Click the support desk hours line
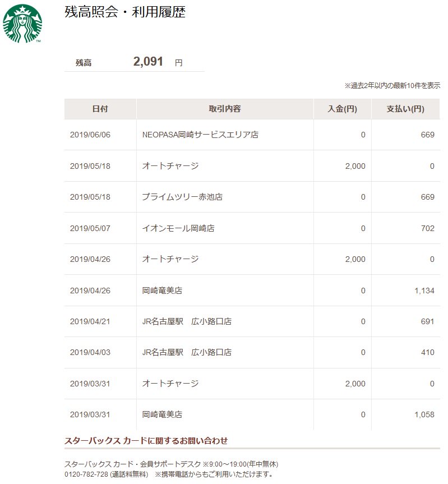Viewport: 448px width, 484px height. pyautogui.click(x=171, y=464)
